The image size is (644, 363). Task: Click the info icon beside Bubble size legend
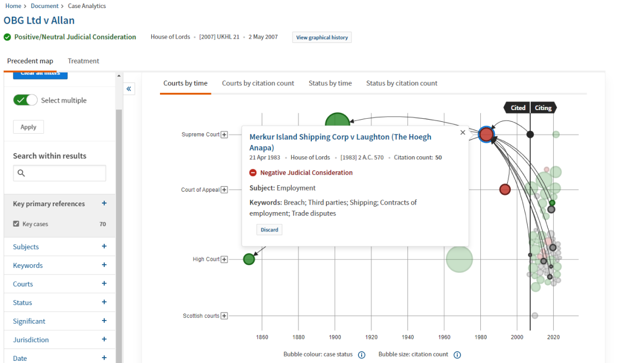click(x=457, y=354)
